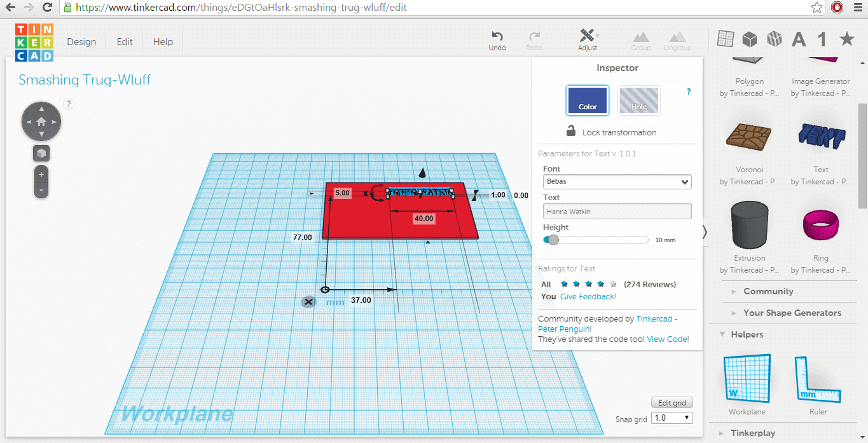868x443 pixels.
Task: Toggle Lock transformation padlock
Action: [571, 132]
